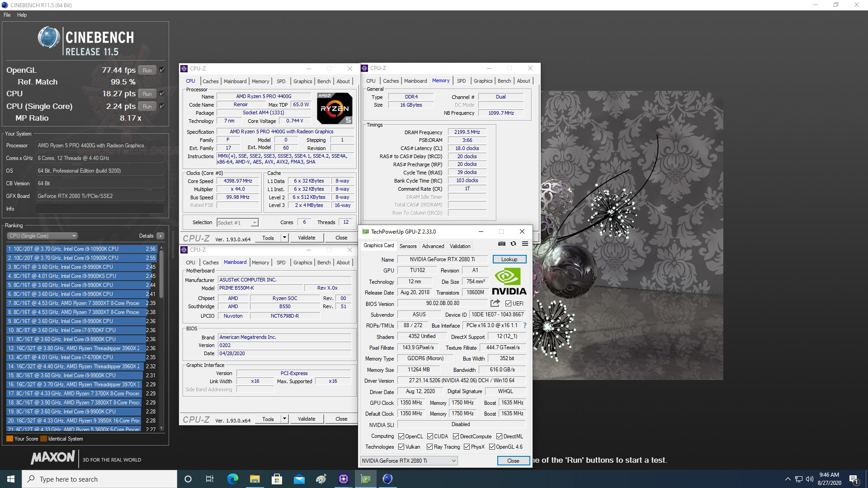Toggle the UEFI checkbox in GPU-Z

(x=508, y=304)
